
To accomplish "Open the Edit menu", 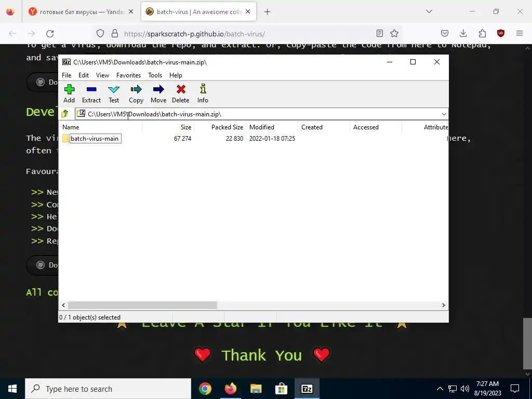I will pos(84,75).
